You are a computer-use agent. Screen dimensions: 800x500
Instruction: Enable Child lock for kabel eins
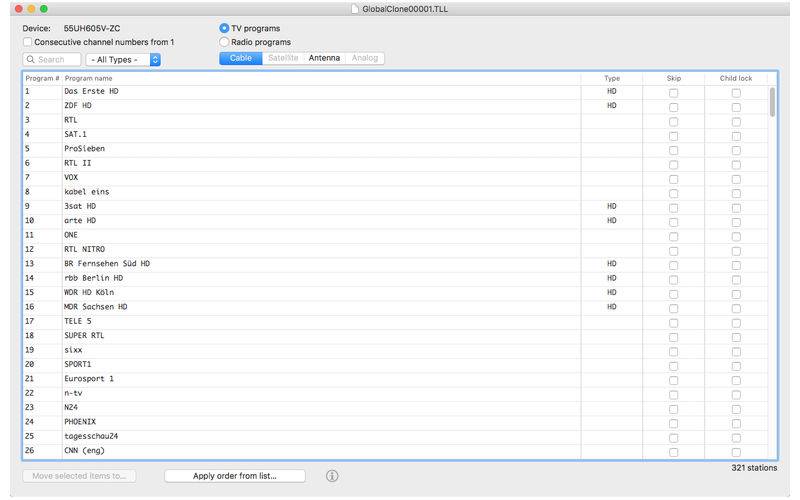736,193
